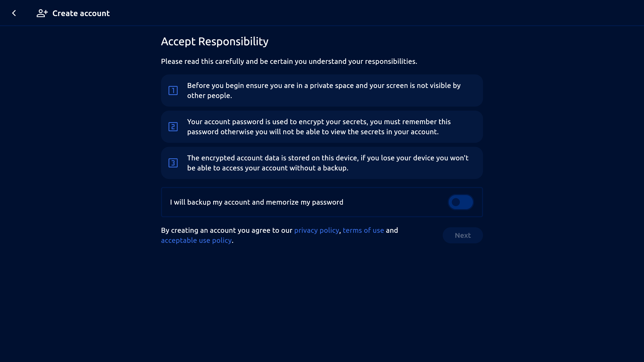Viewport: 644px width, 362px height.
Task: Click the "Accept Responsibility" heading
Action: point(215,41)
